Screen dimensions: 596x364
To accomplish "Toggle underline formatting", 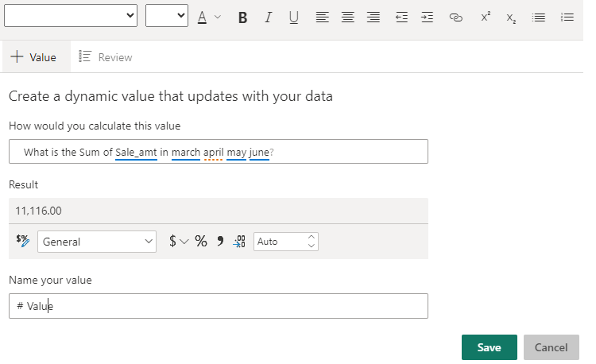I will pos(294,17).
